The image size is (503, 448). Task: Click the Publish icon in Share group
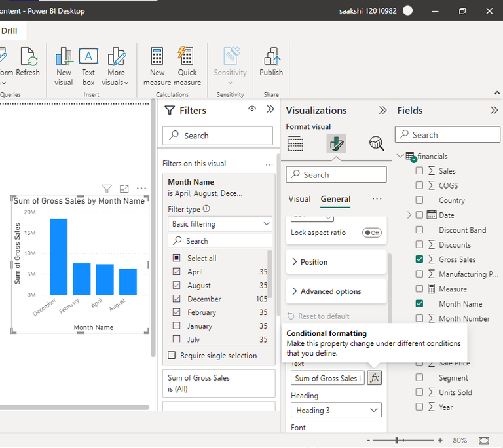(271, 58)
